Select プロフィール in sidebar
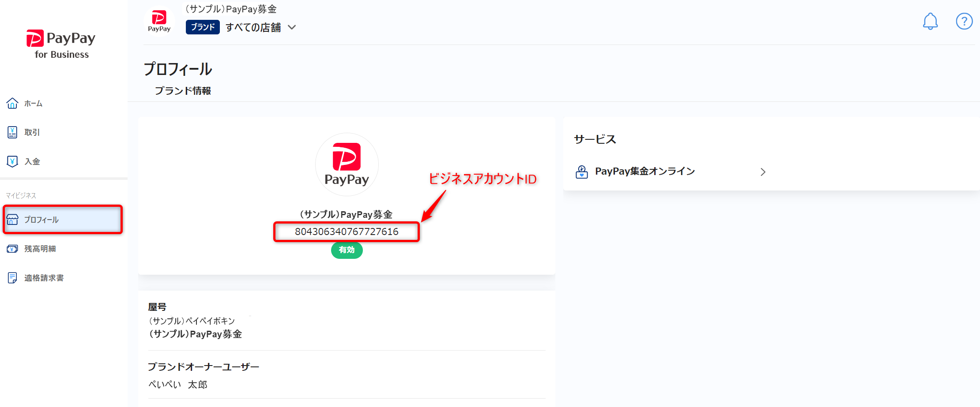Screen dimensions: 980x407 tap(63, 220)
